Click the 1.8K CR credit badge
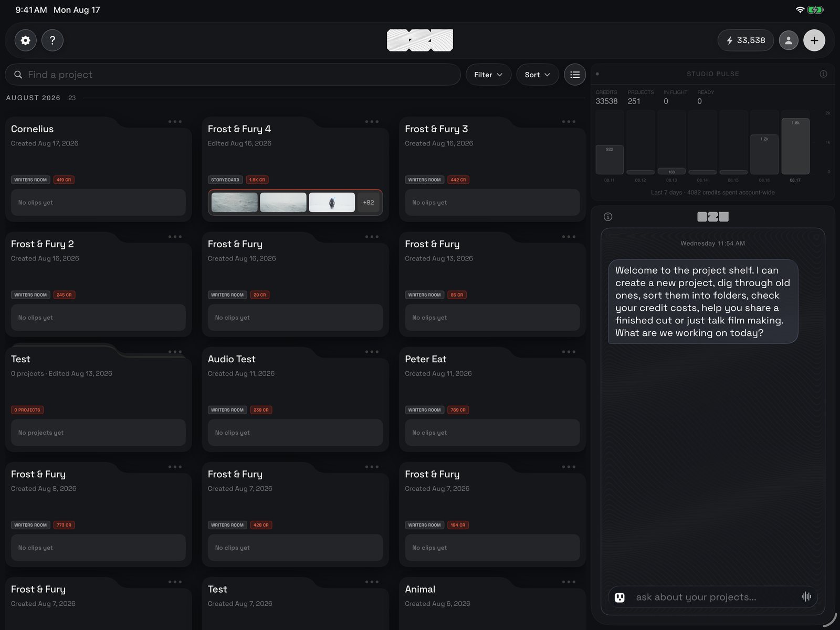The height and width of the screenshot is (630, 840). point(257,180)
